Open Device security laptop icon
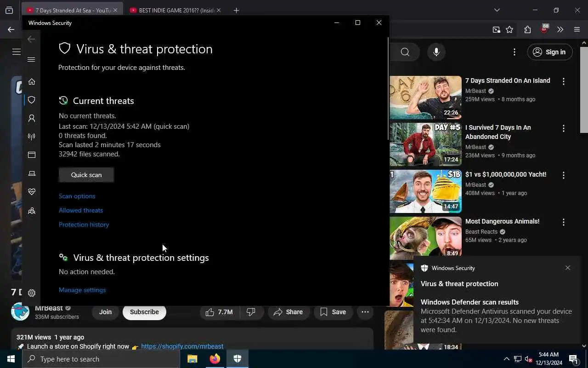This screenshot has width=588, height=368. (x=32, y=173)
